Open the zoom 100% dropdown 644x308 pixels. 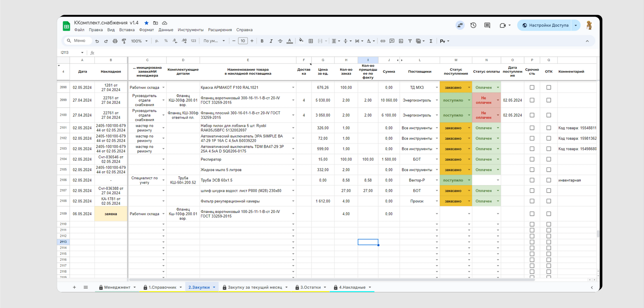pyautogui.click(x=139, y=41)
